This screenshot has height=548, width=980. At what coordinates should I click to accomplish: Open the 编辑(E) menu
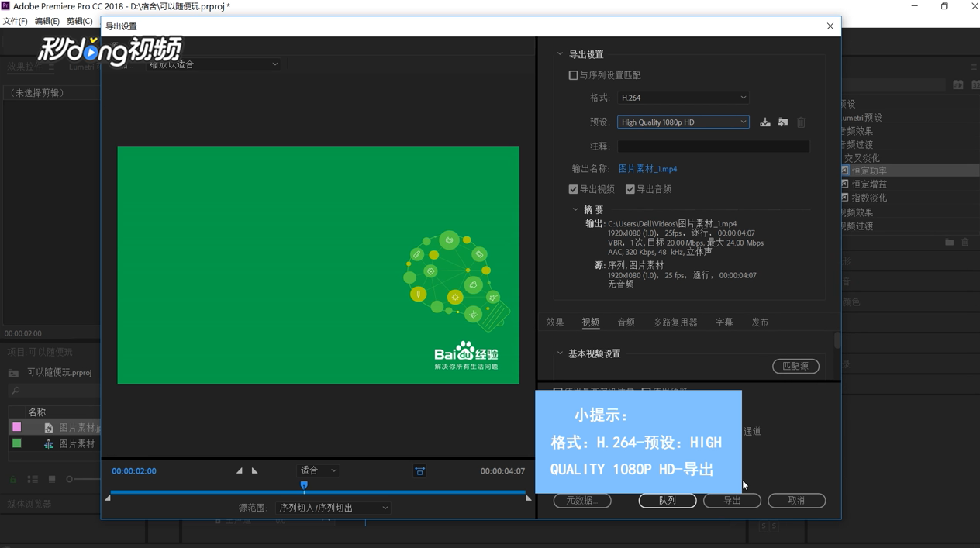click(x=47, y=21)
